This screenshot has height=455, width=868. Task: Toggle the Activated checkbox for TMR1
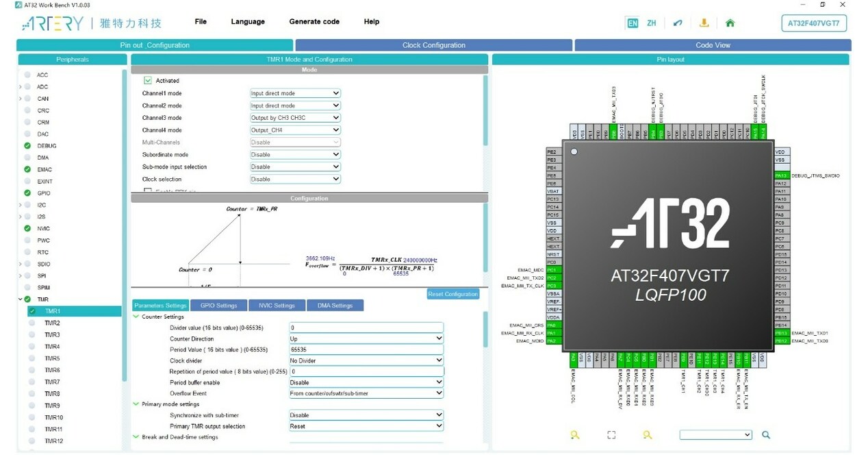(x=148, y=81)
